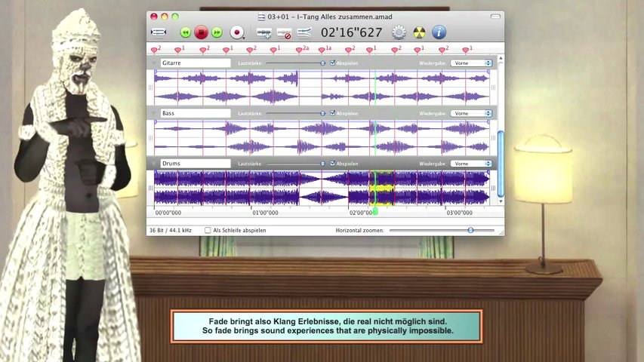
Task: Click the rewind button in the toolbar
Action: click(x=185, y=32)
